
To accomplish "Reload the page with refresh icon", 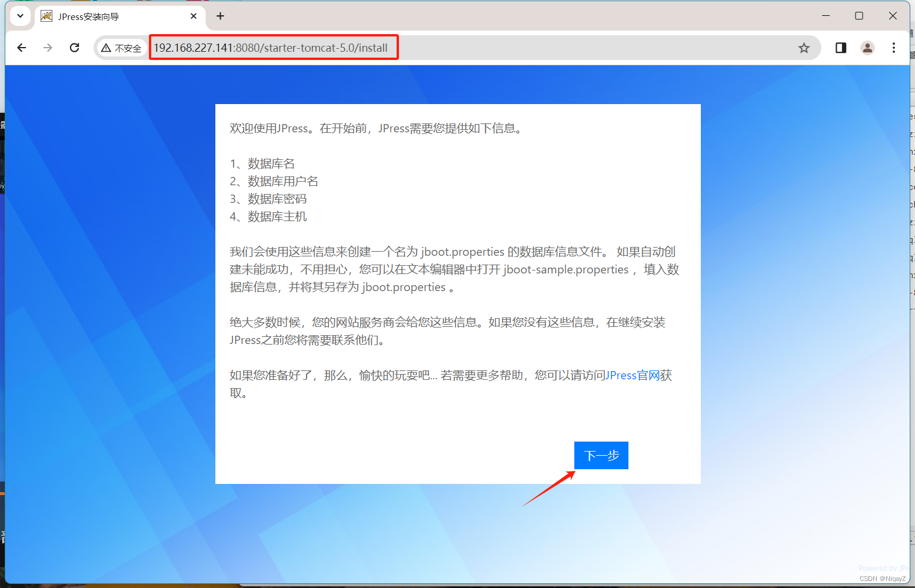I will 74,48.
